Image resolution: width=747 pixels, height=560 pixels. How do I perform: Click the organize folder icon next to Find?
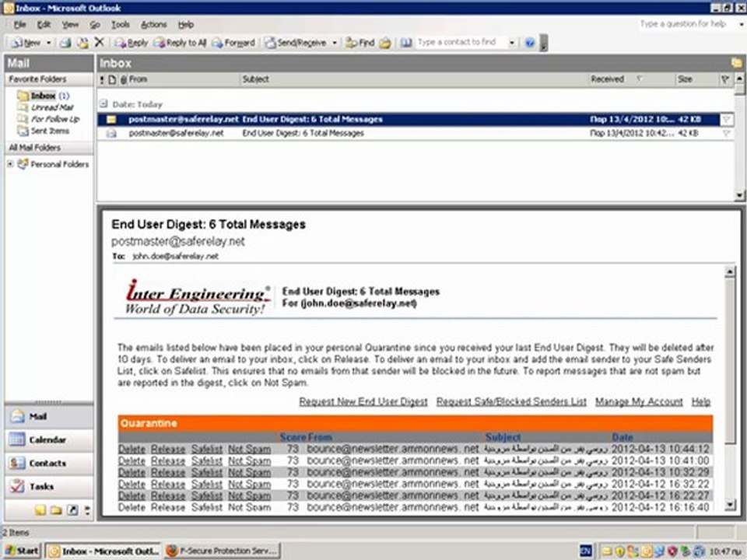click(x=385, y=43)
